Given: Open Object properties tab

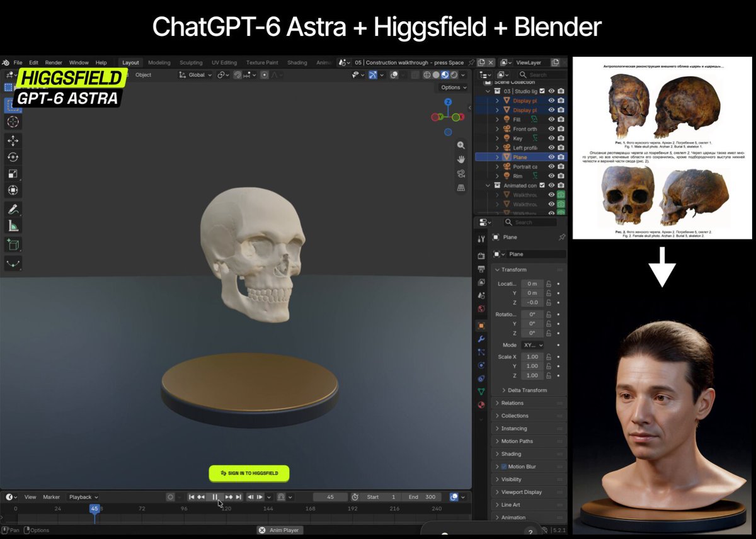Looking at the screenshot, I should pyautogui.click(x=481, y=326).
